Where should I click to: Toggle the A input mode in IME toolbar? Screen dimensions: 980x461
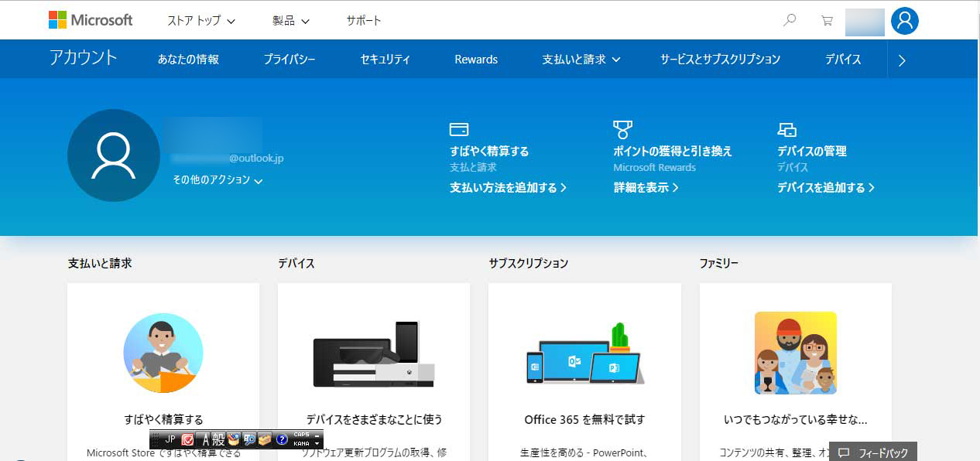pyautogui.click(x=206, y=439)
